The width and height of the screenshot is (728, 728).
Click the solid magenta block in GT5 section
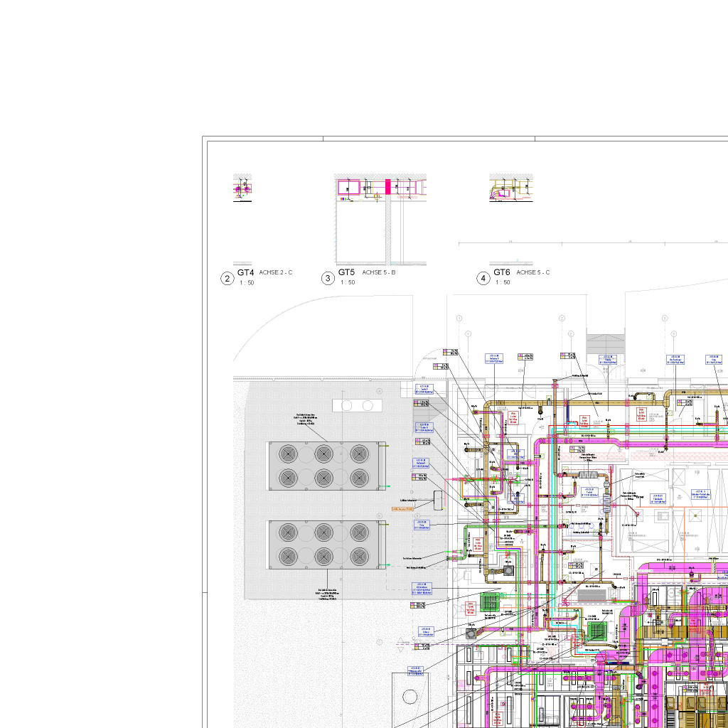(388, 187)
